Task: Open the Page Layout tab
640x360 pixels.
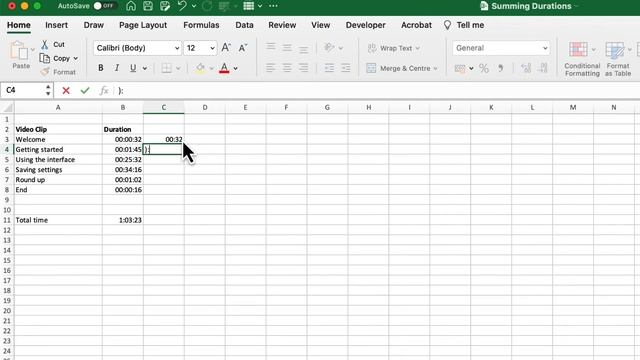Action: pyautogui.click(x=143, y=25)
